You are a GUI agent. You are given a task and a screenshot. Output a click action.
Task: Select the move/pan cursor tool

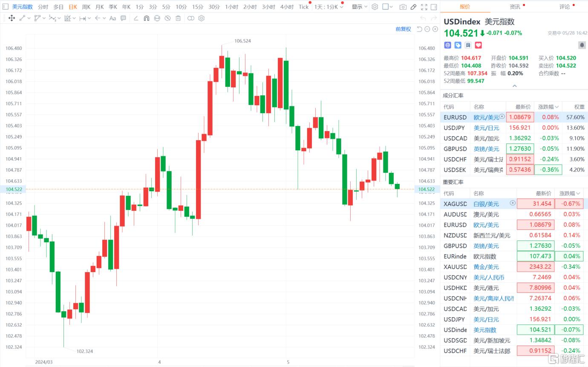(x=12, y=18)
